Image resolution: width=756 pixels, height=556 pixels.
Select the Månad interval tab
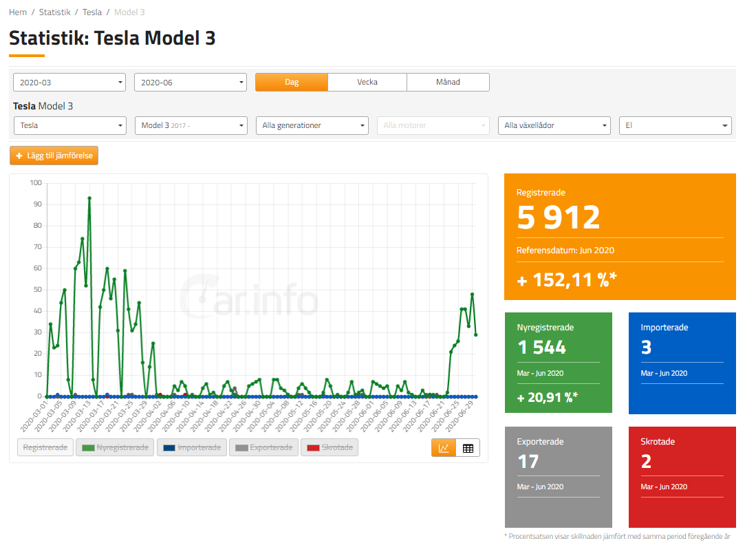click(x=448, y=82)
